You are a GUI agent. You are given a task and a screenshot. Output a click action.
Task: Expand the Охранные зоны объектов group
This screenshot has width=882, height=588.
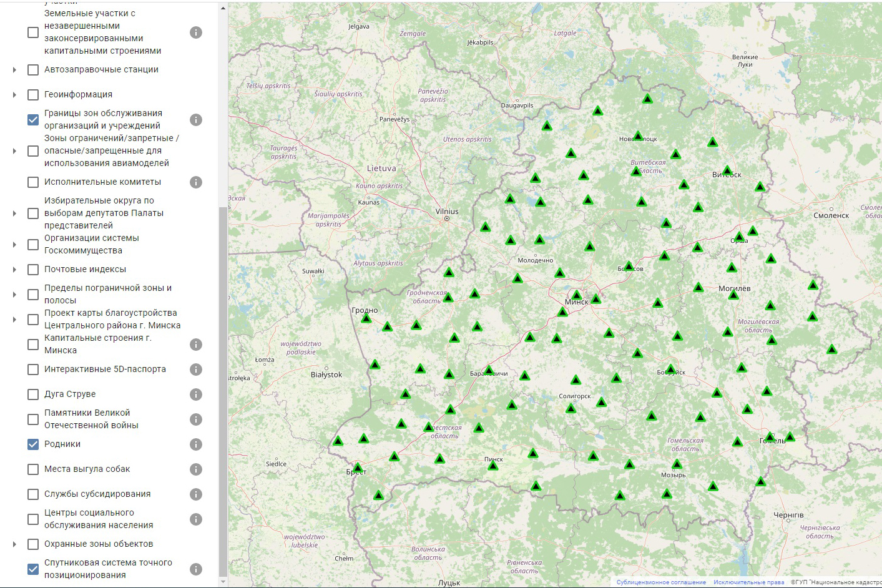coord(14,544)
